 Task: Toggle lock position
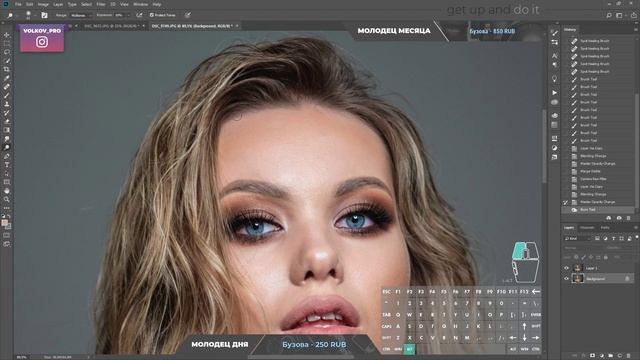click(x=591, y=257)
